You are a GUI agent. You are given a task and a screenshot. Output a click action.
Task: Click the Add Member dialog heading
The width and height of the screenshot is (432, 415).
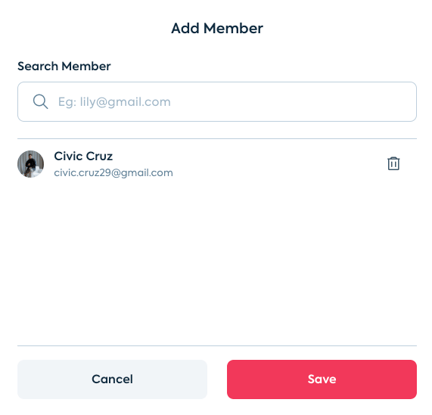[x=217, y=28]
